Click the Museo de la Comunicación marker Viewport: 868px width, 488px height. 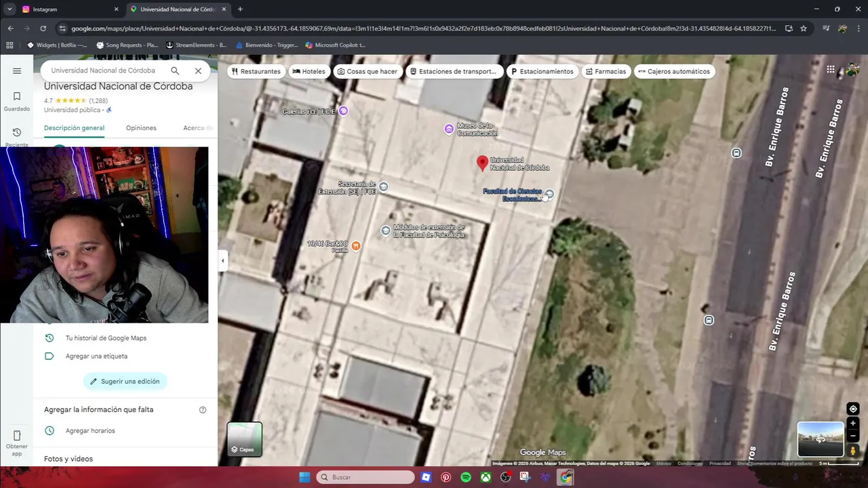(449, 129)
